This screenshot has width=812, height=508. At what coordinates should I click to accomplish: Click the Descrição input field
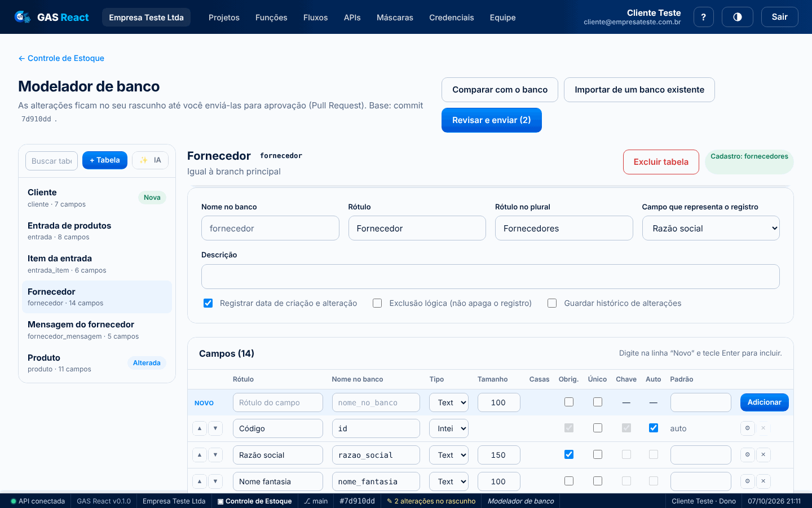(x=491, y=277)
